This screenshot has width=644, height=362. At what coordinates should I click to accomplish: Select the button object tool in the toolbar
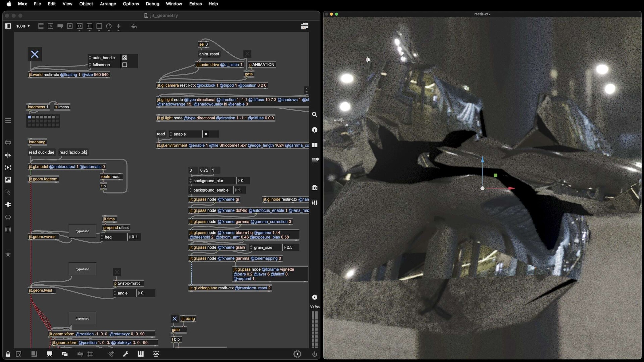point(79,26)
